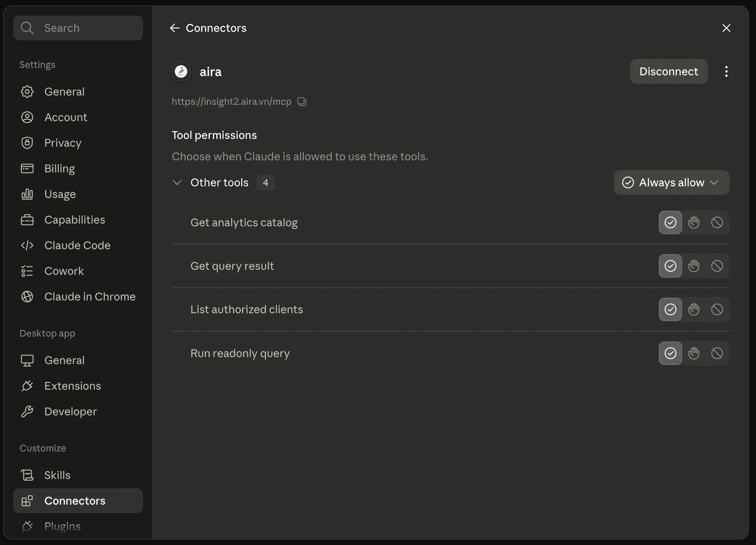The height and width of the screenshot is (545, 756).
Task: Set Get analytics catalog to needs approval
Action: click(x=694, y=222)
